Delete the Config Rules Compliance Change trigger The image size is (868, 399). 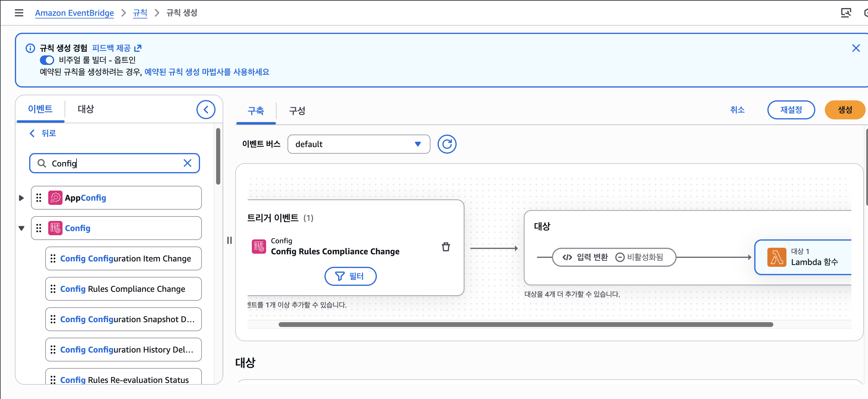445,247
